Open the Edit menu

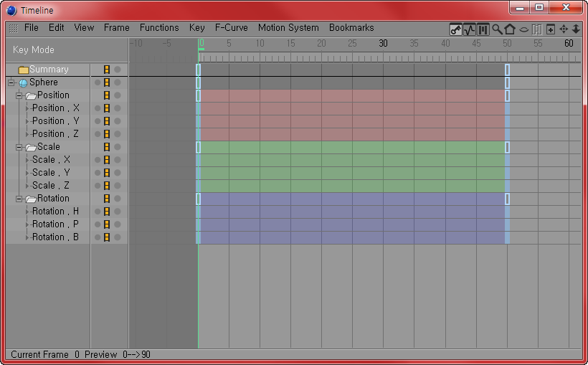click(x=56, y=28)
